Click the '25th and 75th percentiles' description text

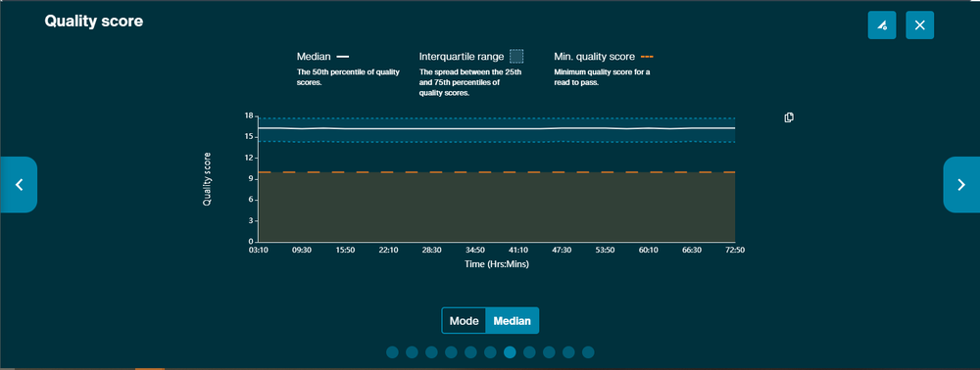(470, 82)
